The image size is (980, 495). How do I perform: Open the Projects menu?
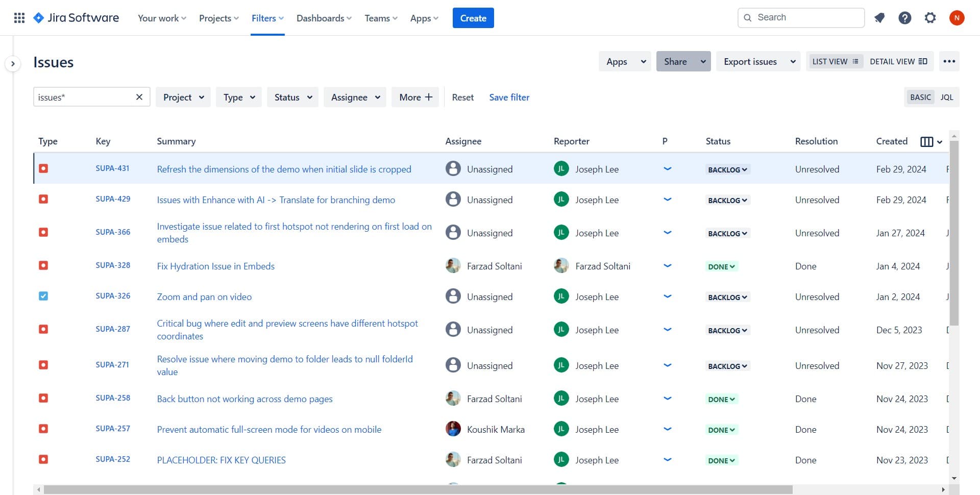coord(218,18)
